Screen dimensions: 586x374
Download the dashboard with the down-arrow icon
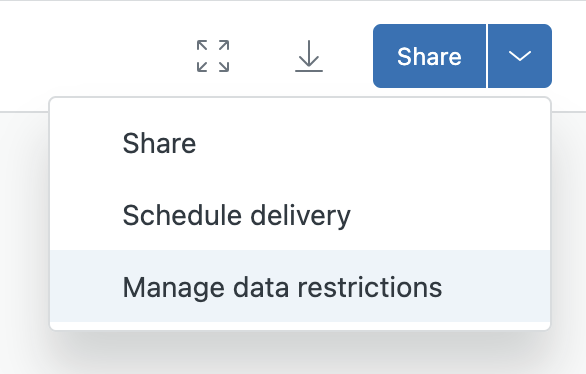point(309,56)
